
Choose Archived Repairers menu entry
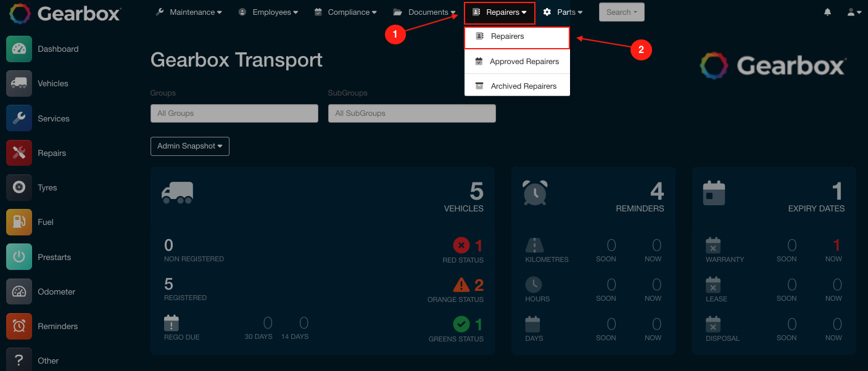tap(517, 86)
